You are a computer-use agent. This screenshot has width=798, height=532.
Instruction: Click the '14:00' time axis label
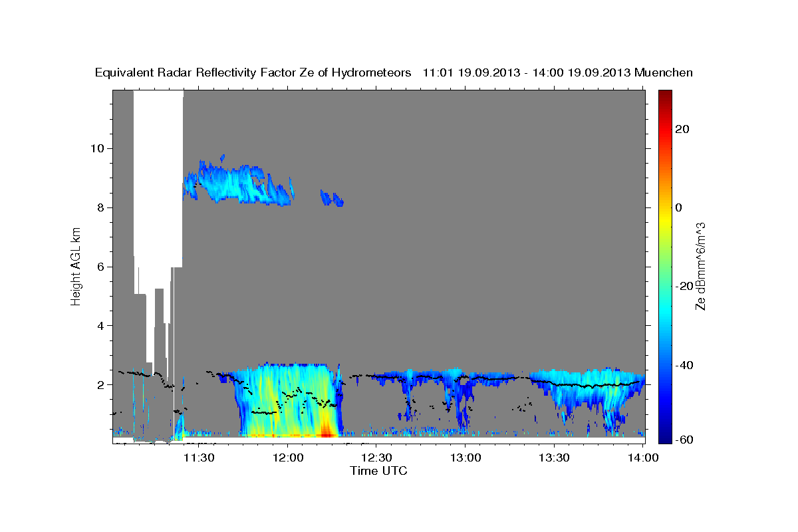coord(642,458)
